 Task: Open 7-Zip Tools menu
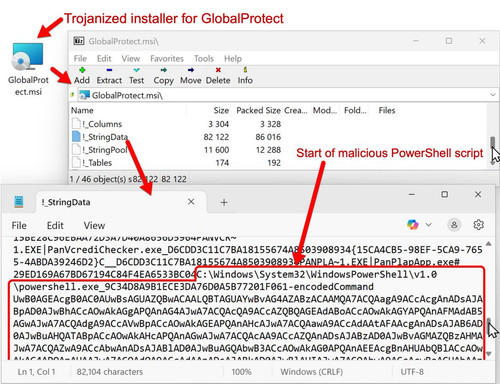(x=204, y=59)
